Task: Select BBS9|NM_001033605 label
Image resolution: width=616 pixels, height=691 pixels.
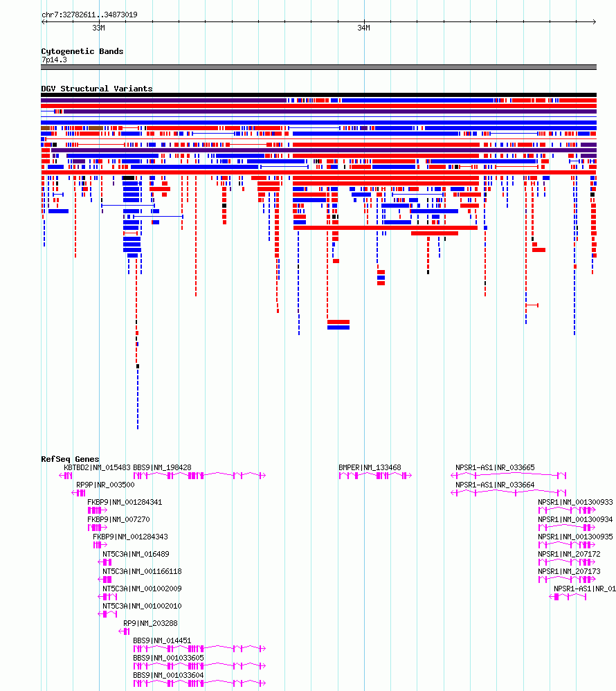Action: click(x=168, y=658)
